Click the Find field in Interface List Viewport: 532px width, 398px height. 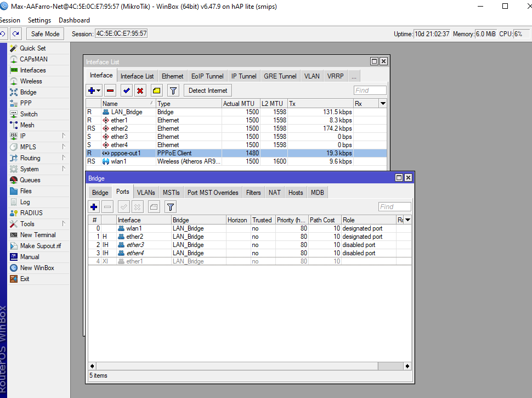(370, 91)
